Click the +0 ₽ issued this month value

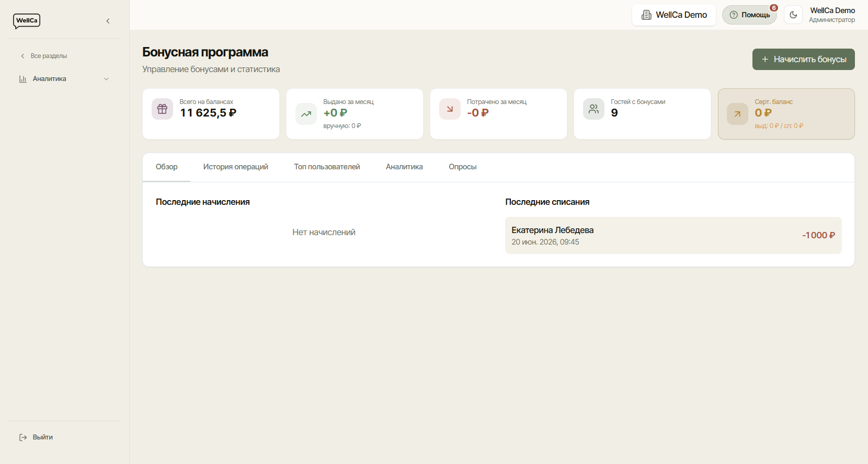335,113
